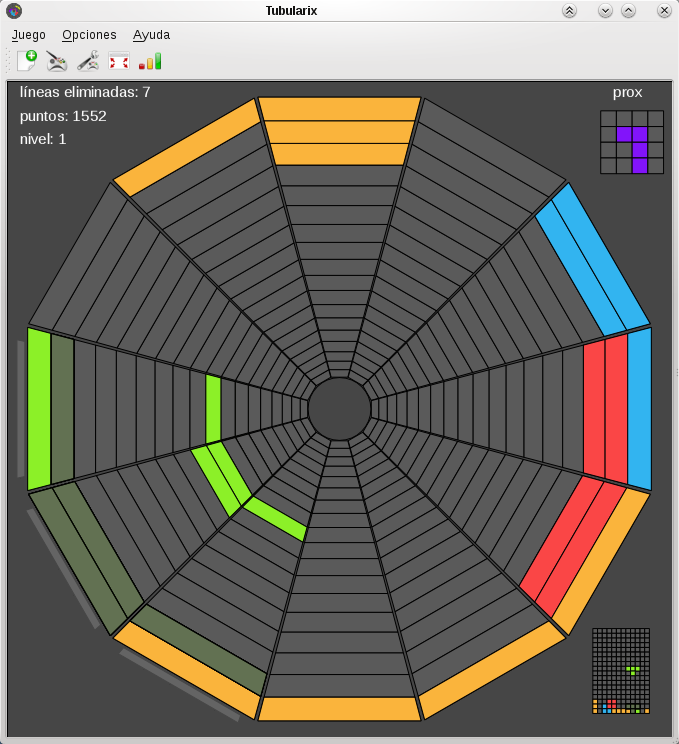The image size is (679, 744).
Task: Start a new game with the toolbar icon
Action: pos(27,61)
